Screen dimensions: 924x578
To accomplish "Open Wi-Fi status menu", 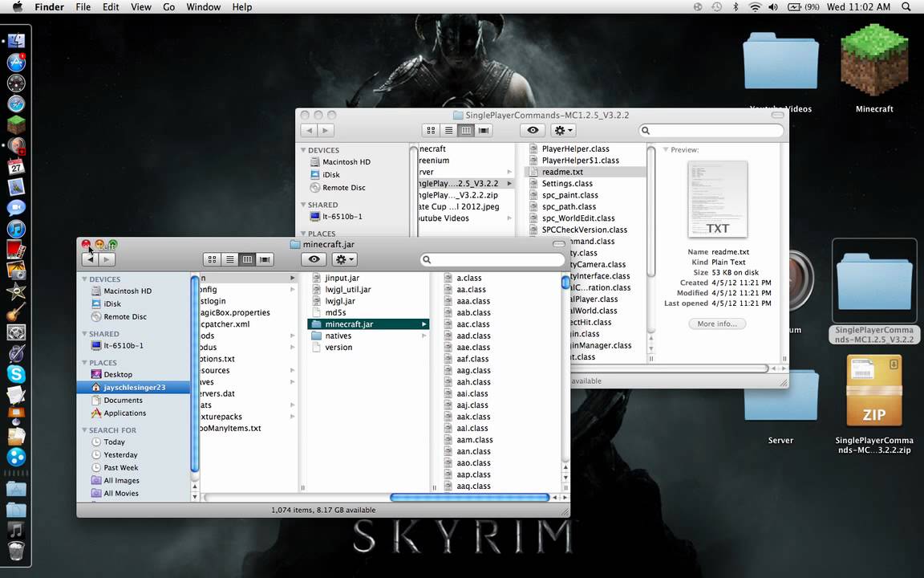I will point(754,6).
